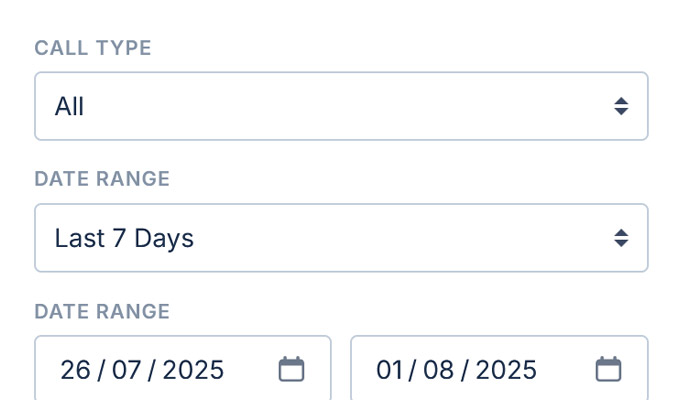The image size is (682, 400).
Task: Select month "07" in the start date
Action: pos(127,370)
